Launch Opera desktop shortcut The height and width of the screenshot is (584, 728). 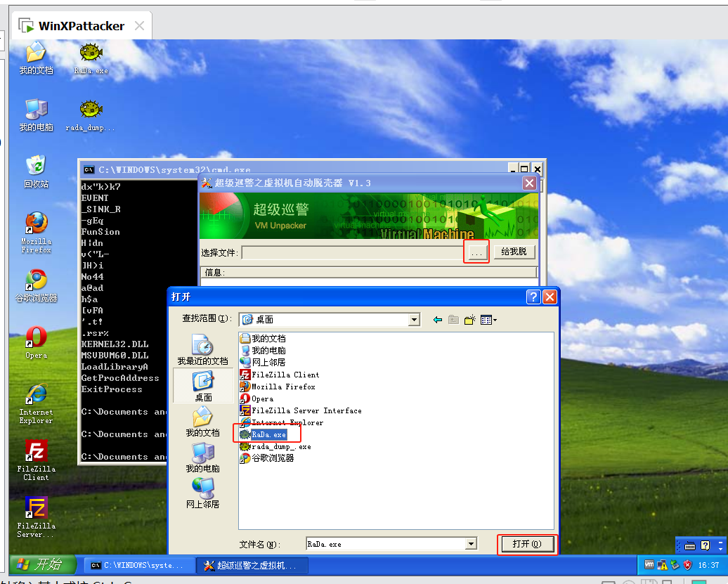37,343
